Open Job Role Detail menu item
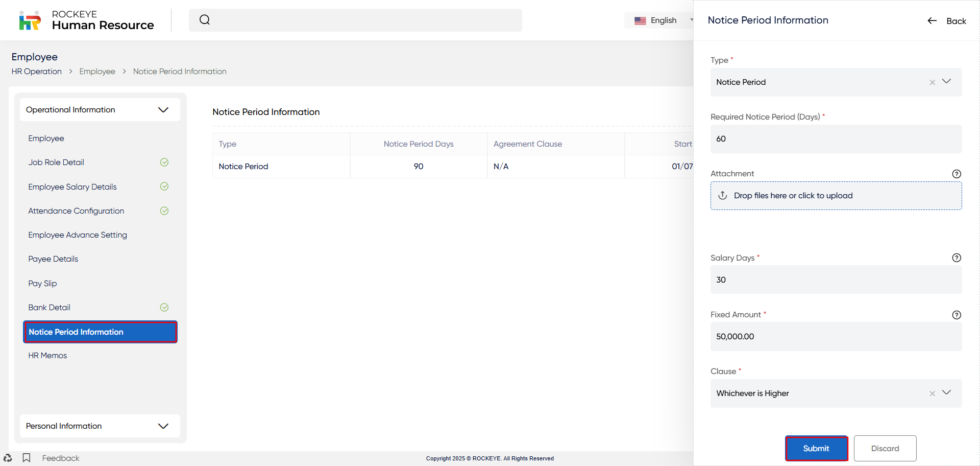The width and height of the screenshot is (980, 466). pyautogui.click(x=56, y=162)
